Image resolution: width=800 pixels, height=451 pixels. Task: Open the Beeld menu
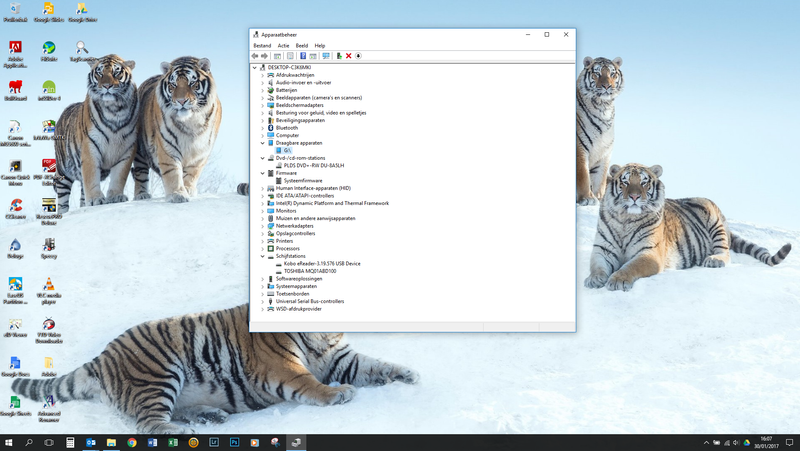(301, 46)
